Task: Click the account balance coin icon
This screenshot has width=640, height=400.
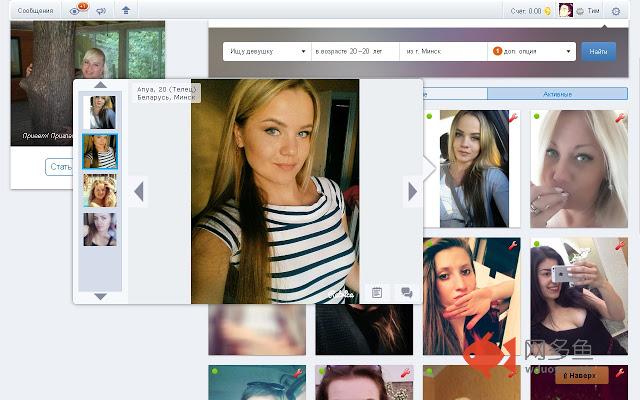Action: tap(548, 11)
